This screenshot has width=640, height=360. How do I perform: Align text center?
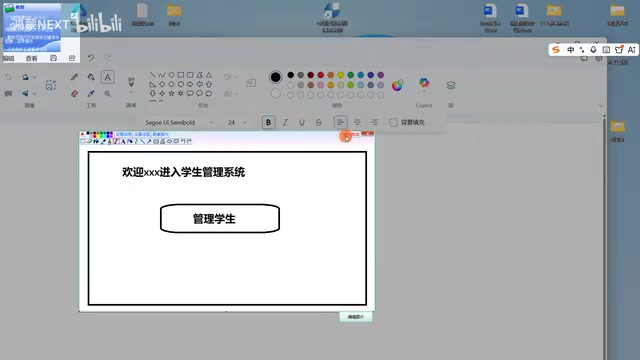[357, 122]
